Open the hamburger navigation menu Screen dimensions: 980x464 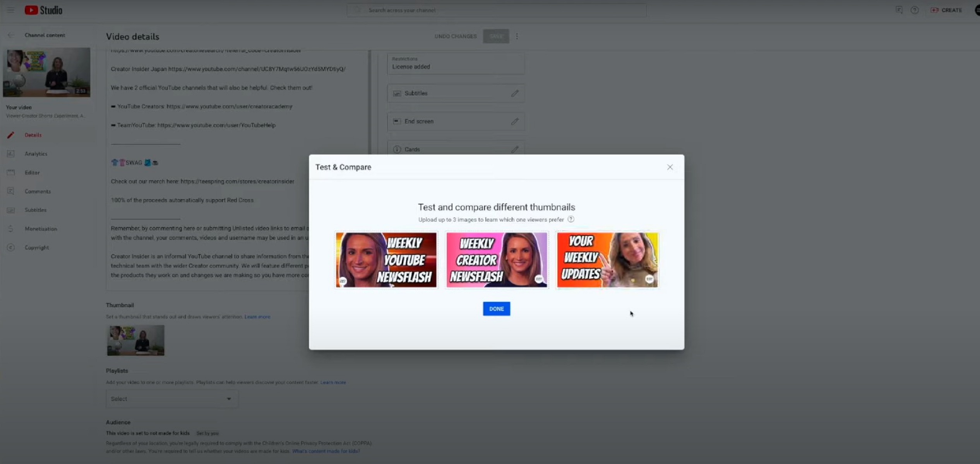coord(10,10)
